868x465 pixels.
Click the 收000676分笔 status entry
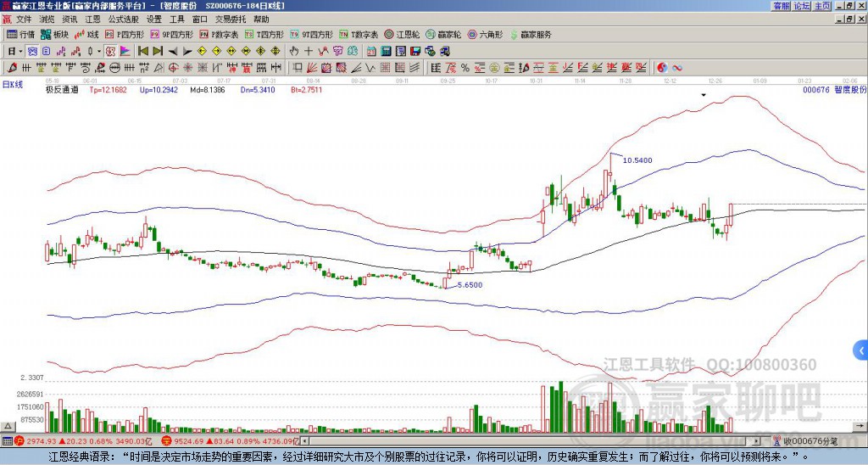coord(805,441)
